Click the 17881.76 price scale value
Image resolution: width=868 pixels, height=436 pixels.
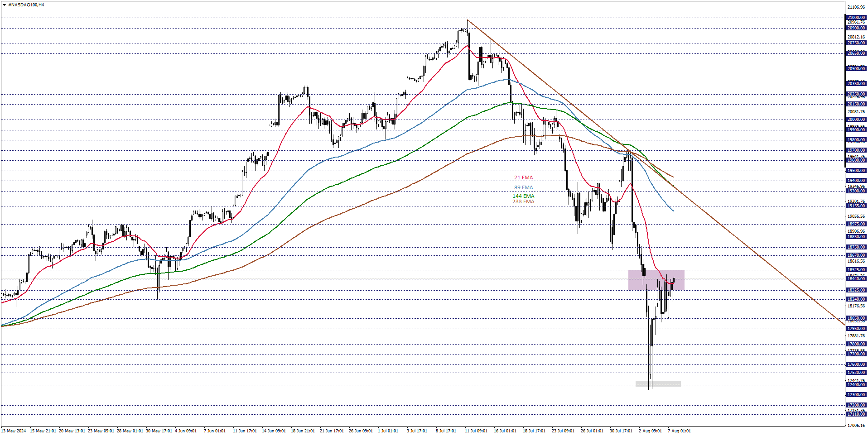(856, 336)
